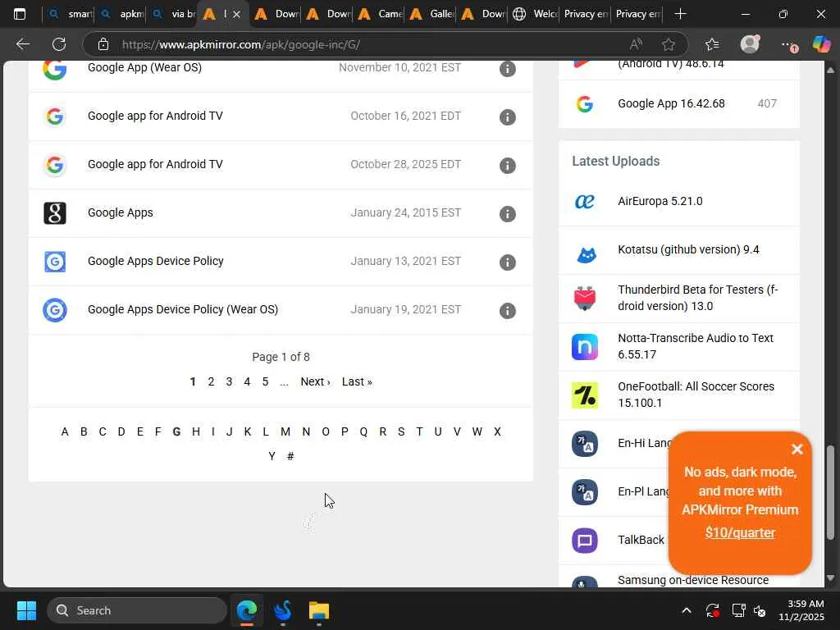Close the APKMirror Premium popup
The height and width of the screenshot is (630, 840).
[797, 449]
